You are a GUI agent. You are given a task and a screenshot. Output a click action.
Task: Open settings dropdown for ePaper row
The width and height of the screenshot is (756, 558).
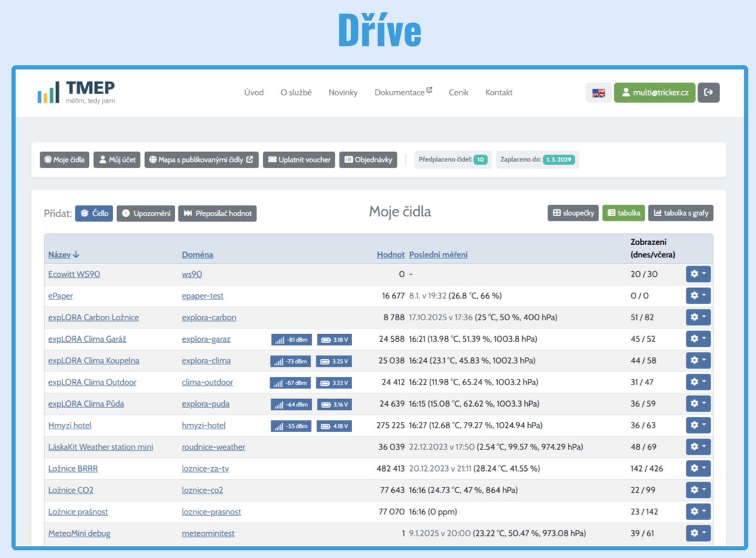(698, 296)
